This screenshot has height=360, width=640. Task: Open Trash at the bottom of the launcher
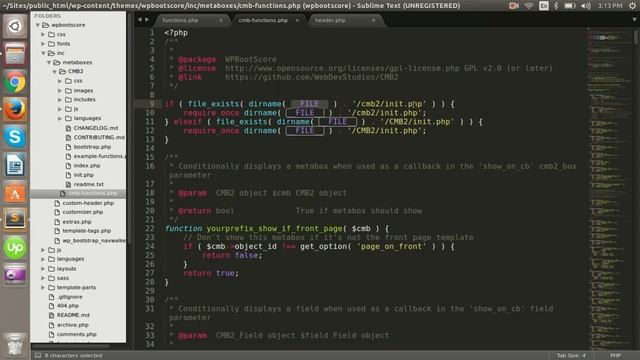[15, 344]
